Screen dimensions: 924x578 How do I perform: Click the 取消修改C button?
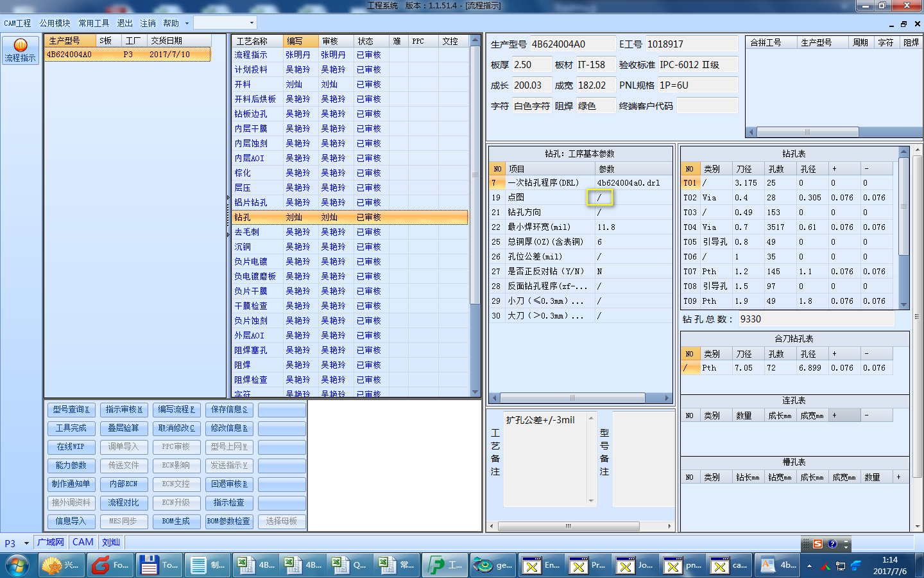point(176,428)
